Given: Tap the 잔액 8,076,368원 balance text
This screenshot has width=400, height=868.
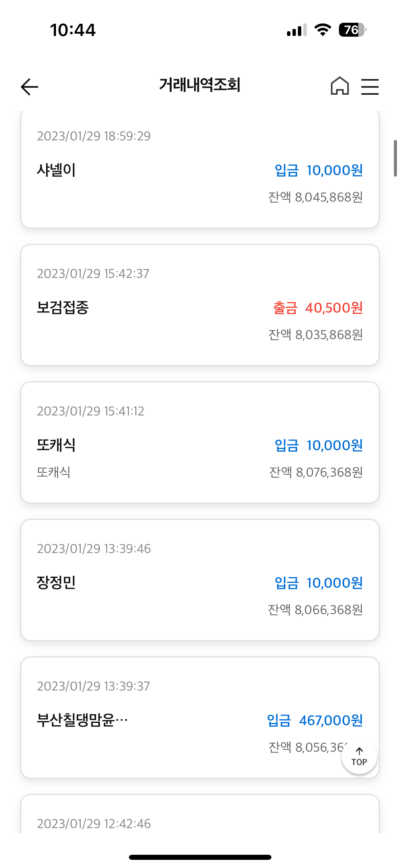Looking at the screenshot, I should [316, 472].
